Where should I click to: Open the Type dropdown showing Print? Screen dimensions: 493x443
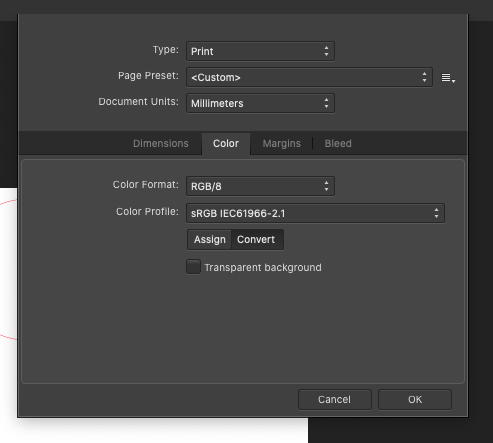(x=260, y=51)
